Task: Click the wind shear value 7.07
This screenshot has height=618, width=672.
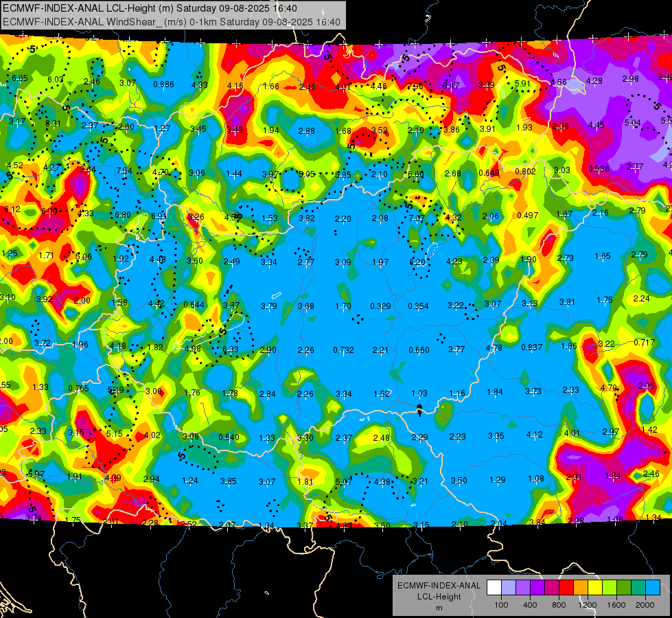Action: click(x=417, y=218)
